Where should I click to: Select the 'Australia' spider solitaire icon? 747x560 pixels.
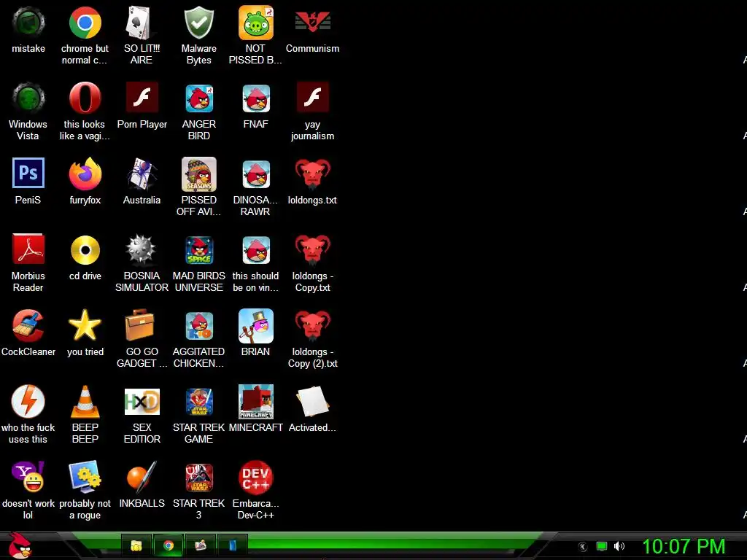click(142, 174)
